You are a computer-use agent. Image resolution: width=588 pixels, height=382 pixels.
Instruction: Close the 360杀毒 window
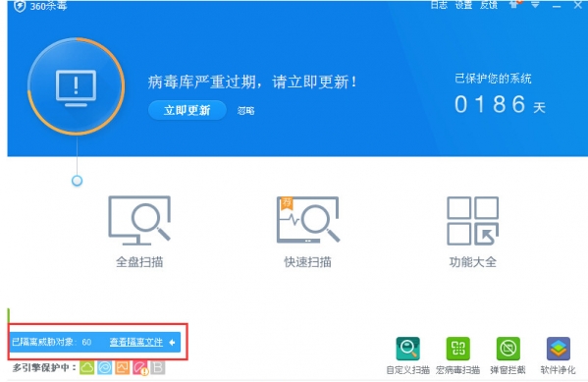578,5
